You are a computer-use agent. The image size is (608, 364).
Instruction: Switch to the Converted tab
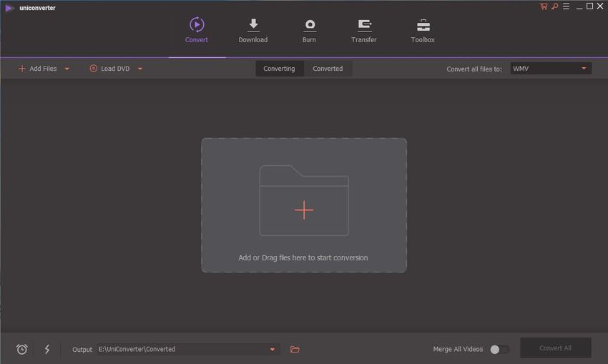click(328, 69)
